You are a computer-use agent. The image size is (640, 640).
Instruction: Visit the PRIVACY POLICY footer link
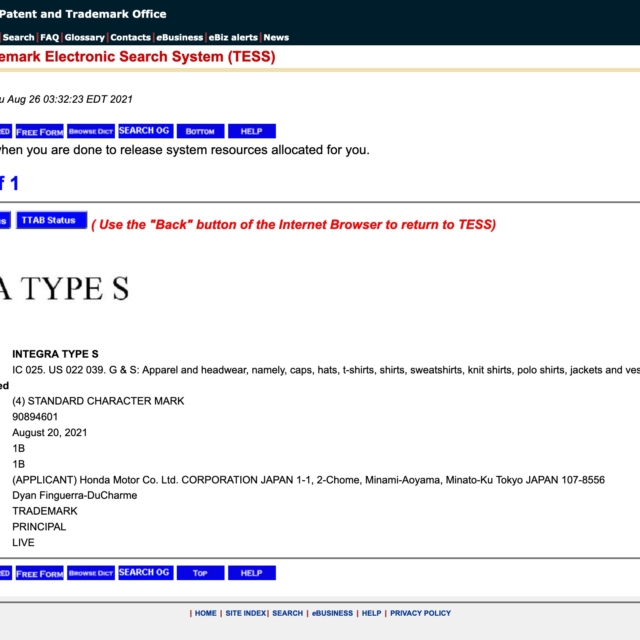point(420,613)
